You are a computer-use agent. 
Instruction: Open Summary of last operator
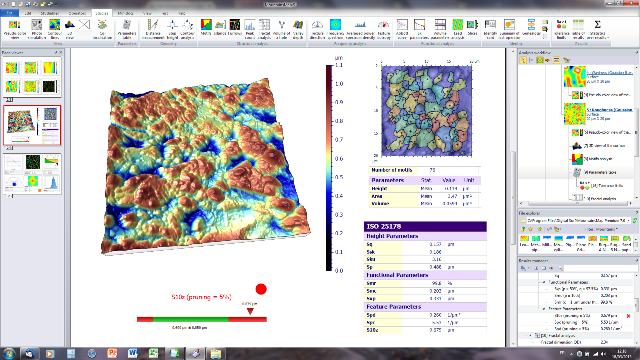tap(509, 29)
